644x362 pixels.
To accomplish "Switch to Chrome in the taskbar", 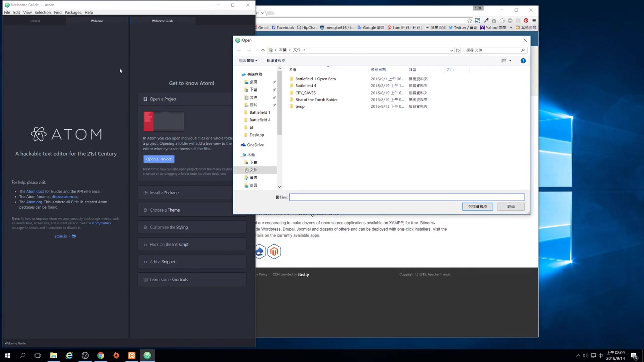I will 100,356.
